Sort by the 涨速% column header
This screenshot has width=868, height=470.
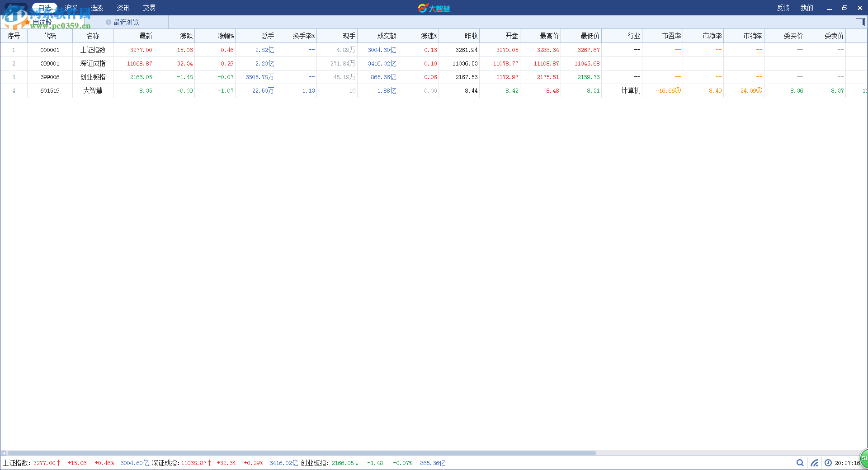pyautogui.click(x=418, y=36)
